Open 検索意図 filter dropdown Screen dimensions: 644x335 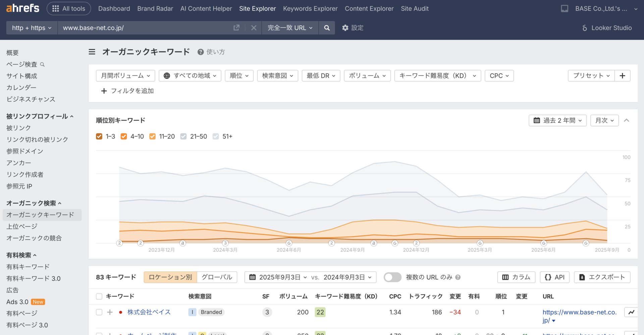point(278,76)
